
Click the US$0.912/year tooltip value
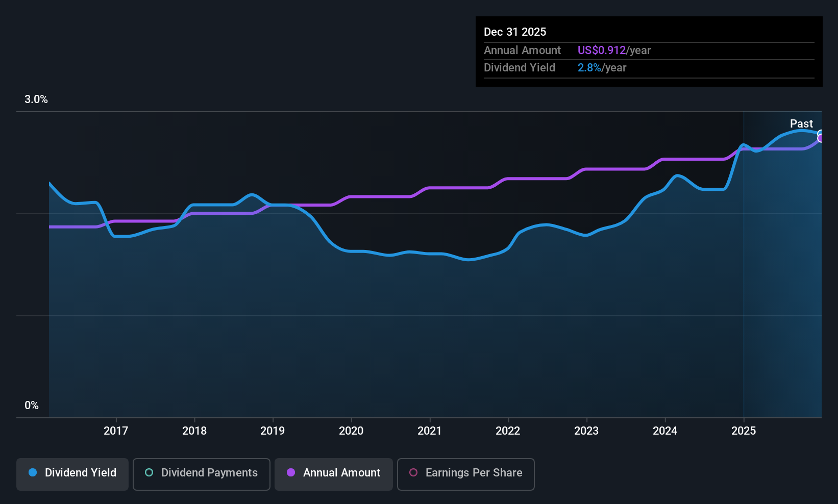(614, 50)
